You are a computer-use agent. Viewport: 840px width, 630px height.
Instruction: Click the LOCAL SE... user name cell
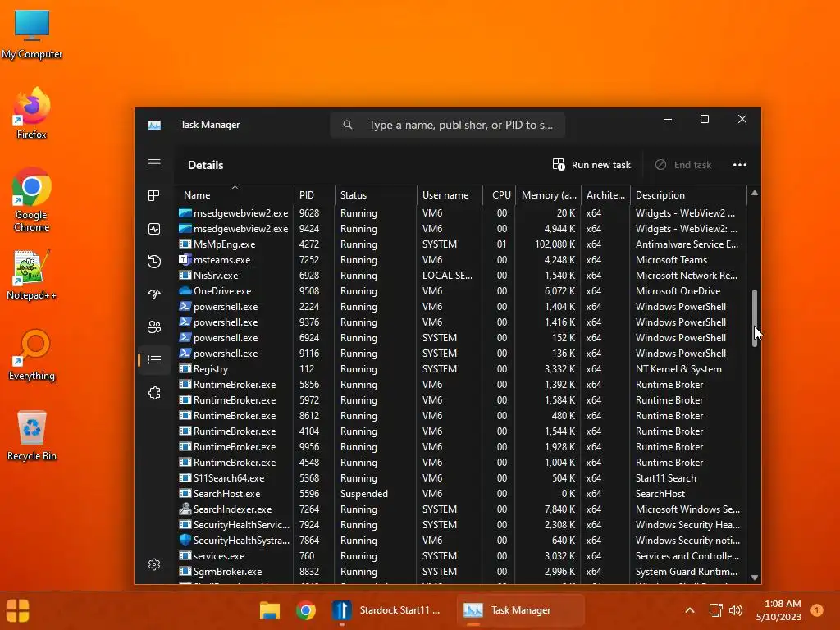click(447, 276)
